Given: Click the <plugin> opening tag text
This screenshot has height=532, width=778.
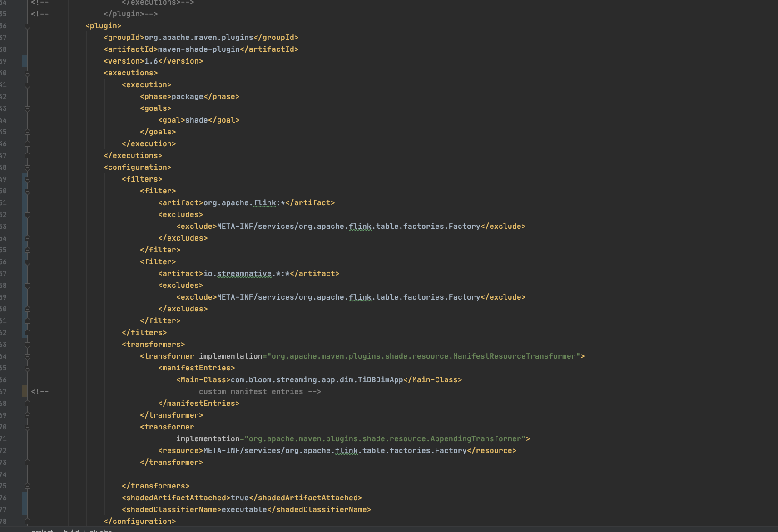Looking at the screenshot, I should coord(104,25).
